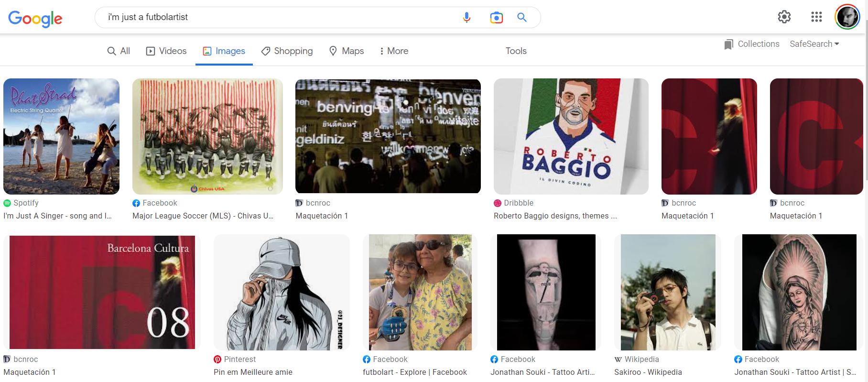Go to the Google logo homepage

35,18
